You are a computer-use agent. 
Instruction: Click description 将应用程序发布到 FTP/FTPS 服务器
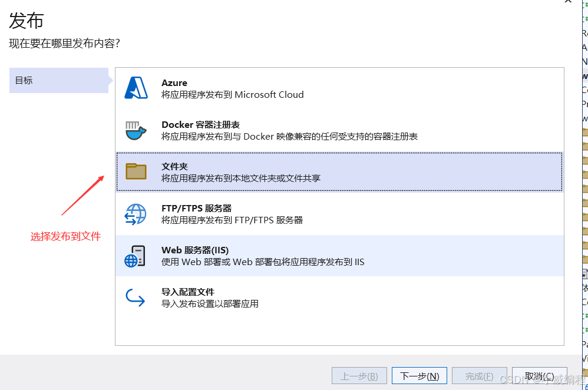point(232,220)
